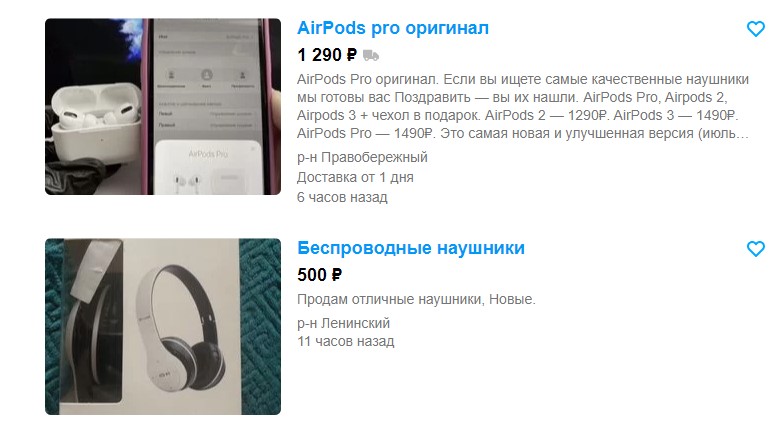Open the AirPods pro оригинал listing title

[393, 28]
